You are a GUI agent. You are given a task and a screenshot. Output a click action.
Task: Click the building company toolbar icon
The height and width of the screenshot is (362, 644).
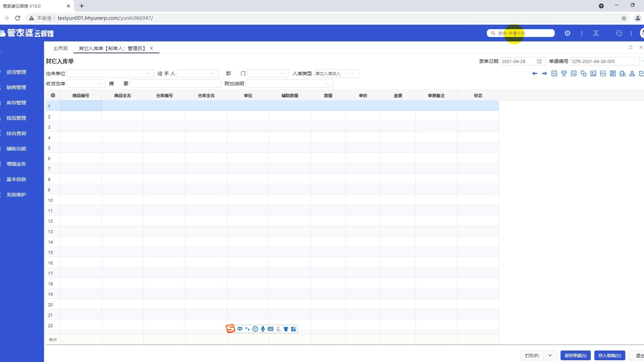pos(622,73)
